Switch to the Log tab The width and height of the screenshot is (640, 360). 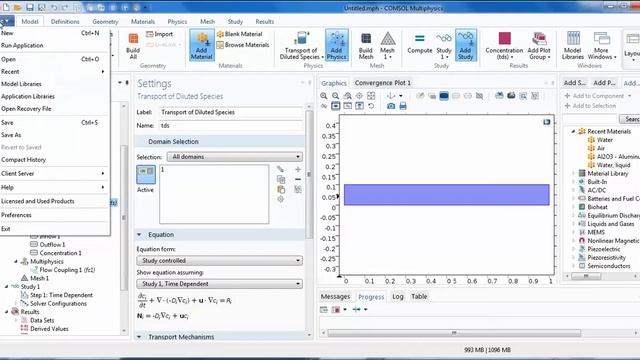(398, 296)
